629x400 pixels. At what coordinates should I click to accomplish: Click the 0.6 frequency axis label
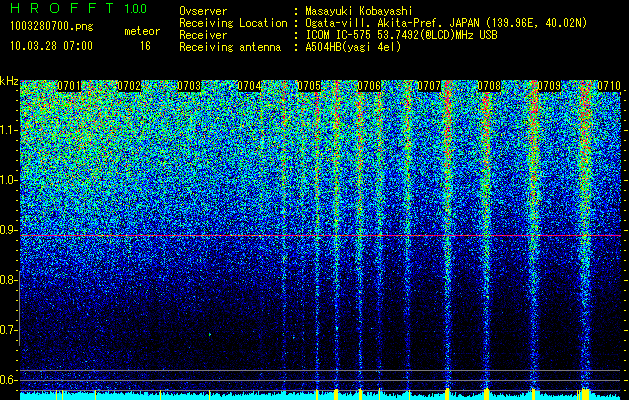7,380
